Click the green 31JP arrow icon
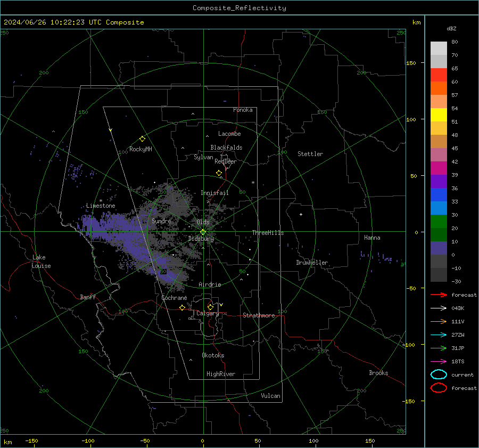 439,348
